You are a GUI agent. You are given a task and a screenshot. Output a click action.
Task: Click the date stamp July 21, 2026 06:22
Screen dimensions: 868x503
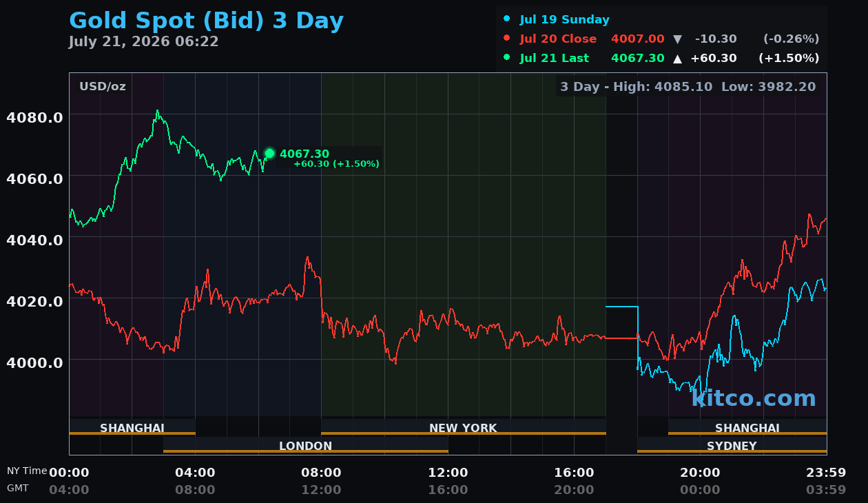point(143,41)
